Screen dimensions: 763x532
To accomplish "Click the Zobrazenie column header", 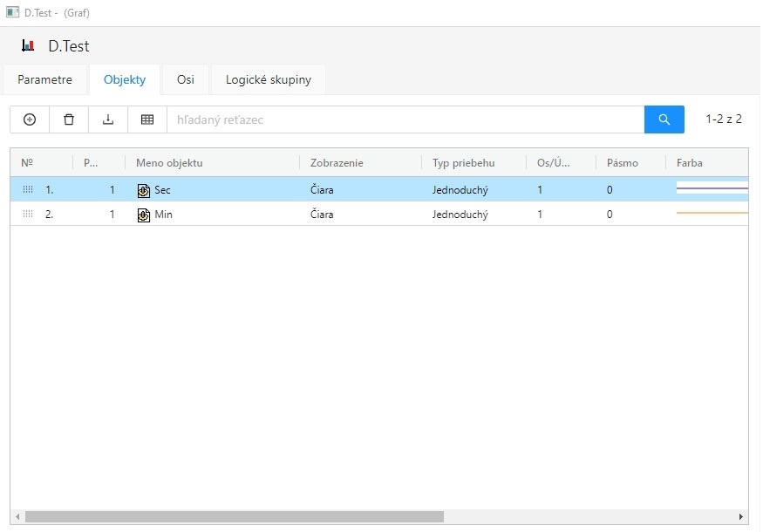I will pyautogui.click(x=337, y=163).
